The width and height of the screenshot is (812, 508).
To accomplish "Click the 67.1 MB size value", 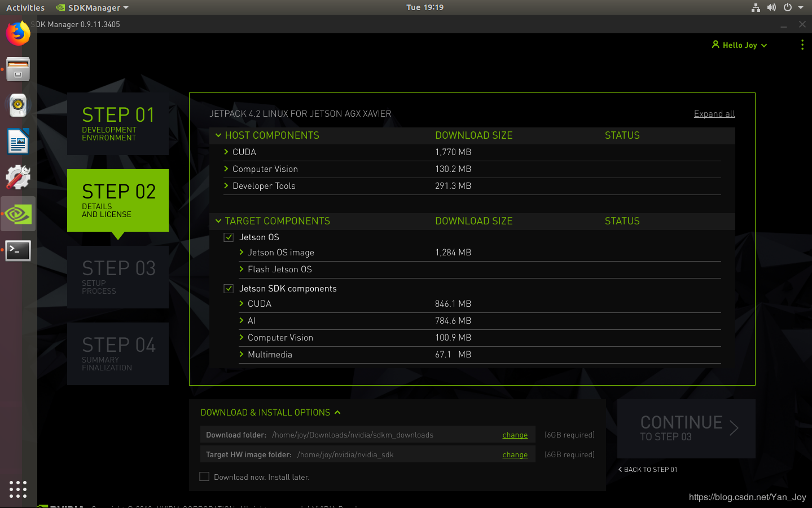I will (453, 355).
